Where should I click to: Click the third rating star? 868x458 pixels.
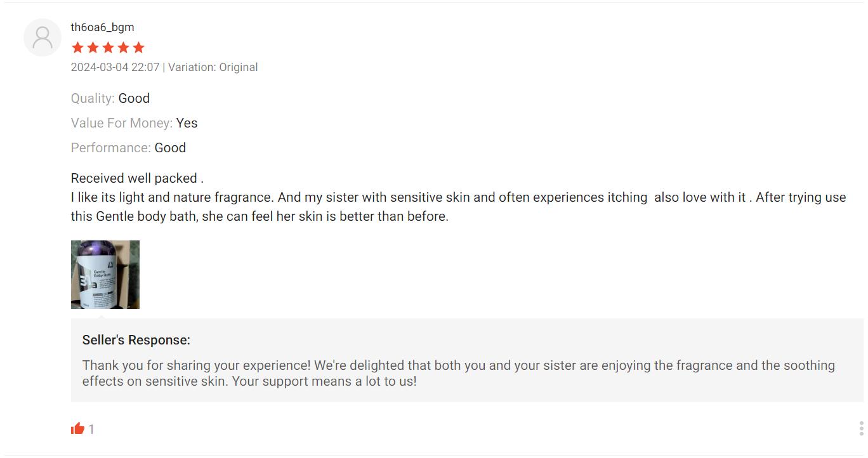pos(108,48)
